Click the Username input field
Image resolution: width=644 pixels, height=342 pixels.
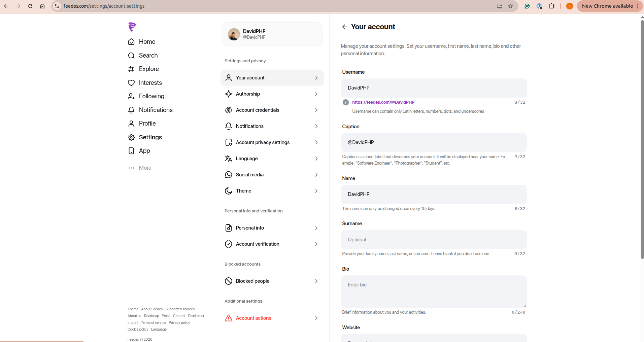click(434, 88)
